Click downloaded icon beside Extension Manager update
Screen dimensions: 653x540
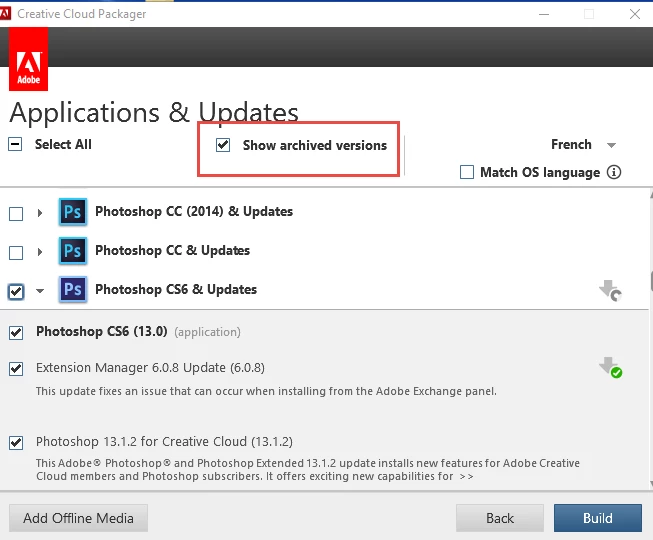click(611, 368)
